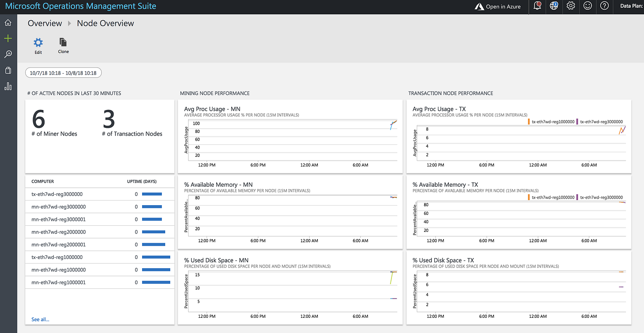Open notifications bell icon
The image size is (644, 333).
pos(537,6)
